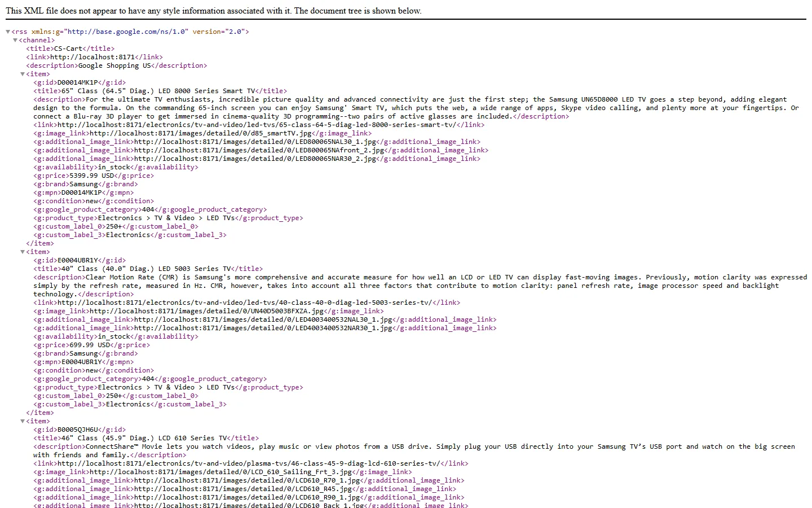
Task: Collapse the item with ID B0005QJH6U
Action: (x=23, y=422)
